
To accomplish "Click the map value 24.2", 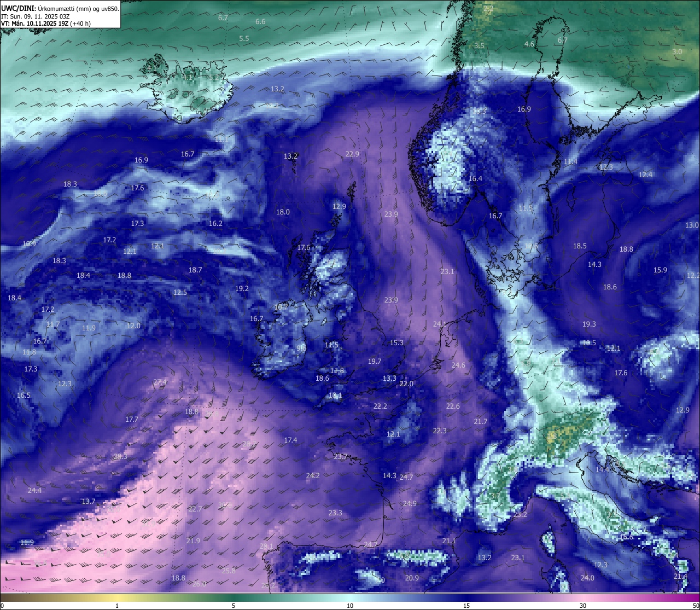I will coord(313,475).
